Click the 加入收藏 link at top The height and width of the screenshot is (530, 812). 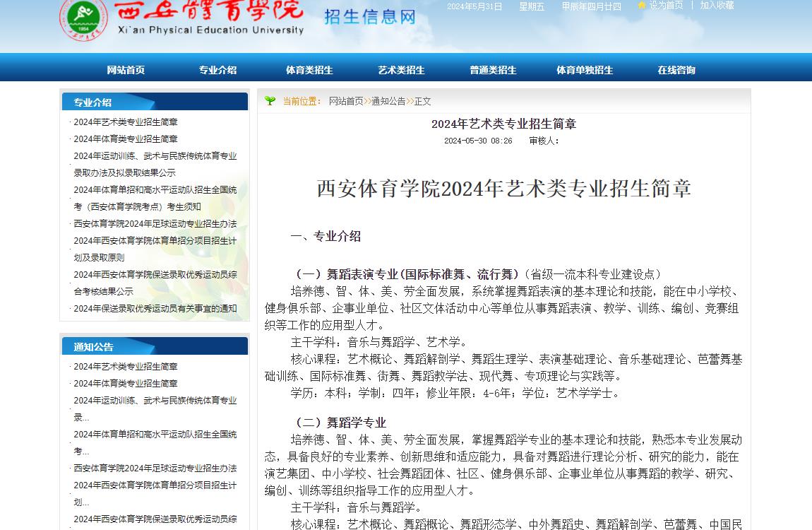pyautogui.click(x=717, y=5)
